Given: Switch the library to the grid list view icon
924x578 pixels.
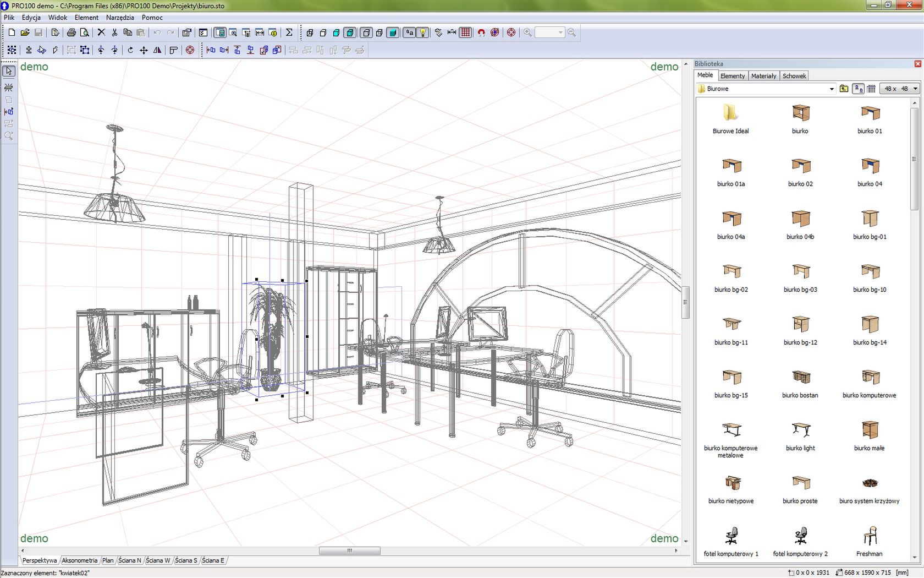Looking at the screenshot, I should tap(871, 89).
